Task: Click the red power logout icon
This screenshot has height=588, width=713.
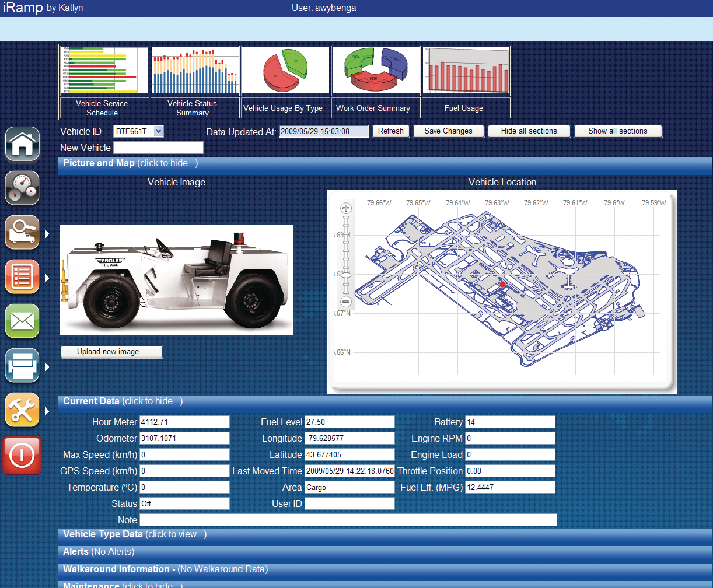Action: [x=22, y=455]
